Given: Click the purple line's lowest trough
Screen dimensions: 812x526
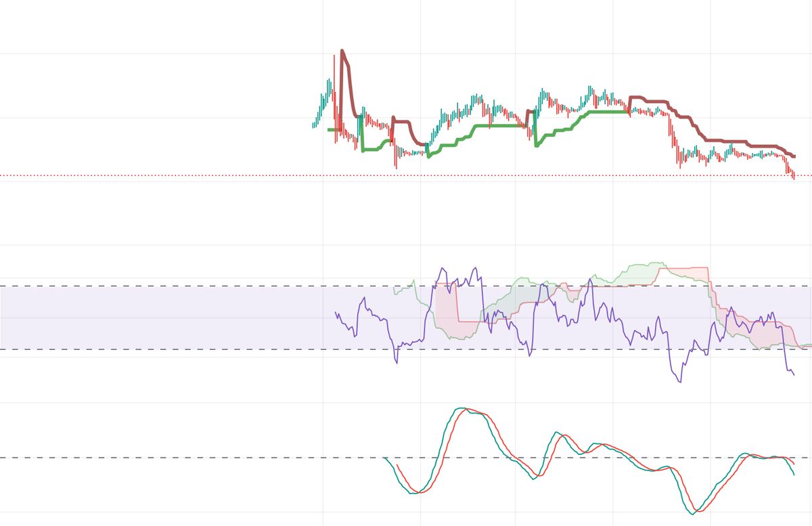Looking at the screenshot, I should 680,382.
